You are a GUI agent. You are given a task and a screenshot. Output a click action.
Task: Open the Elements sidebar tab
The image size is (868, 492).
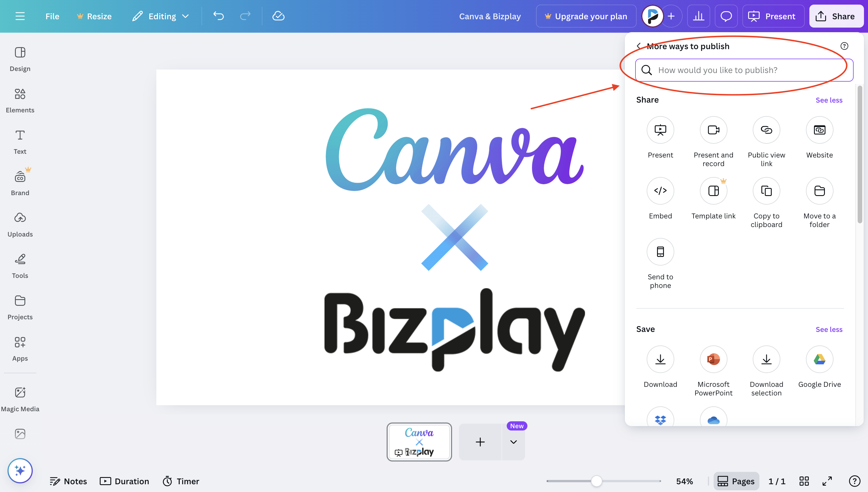tap(20, 101)
